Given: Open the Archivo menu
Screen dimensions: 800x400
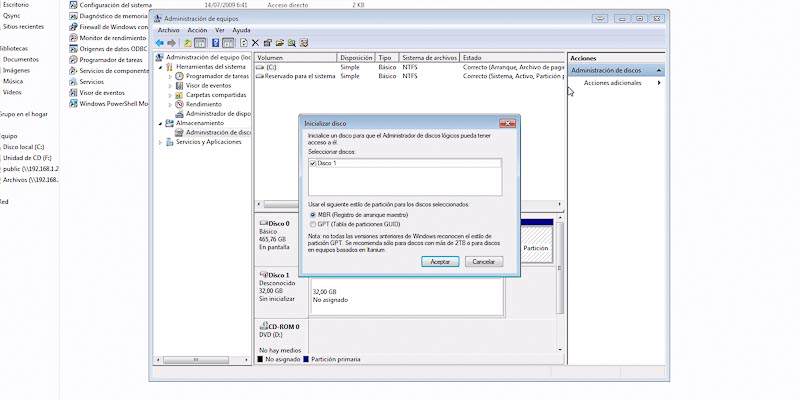Looking at the screenshot, I should [168, 30].
